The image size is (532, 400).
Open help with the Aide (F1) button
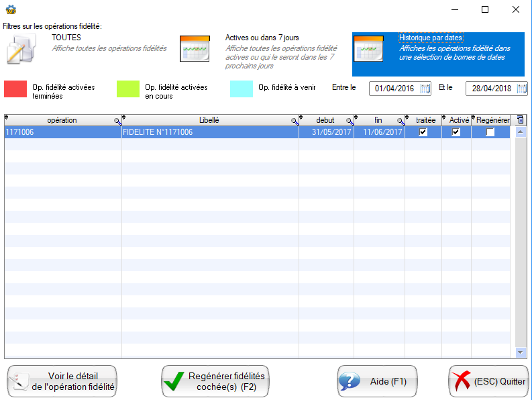[x=376, y=381]
